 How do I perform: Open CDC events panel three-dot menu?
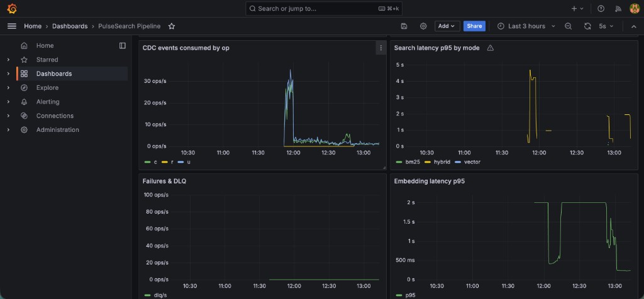[x=380, y=48]
